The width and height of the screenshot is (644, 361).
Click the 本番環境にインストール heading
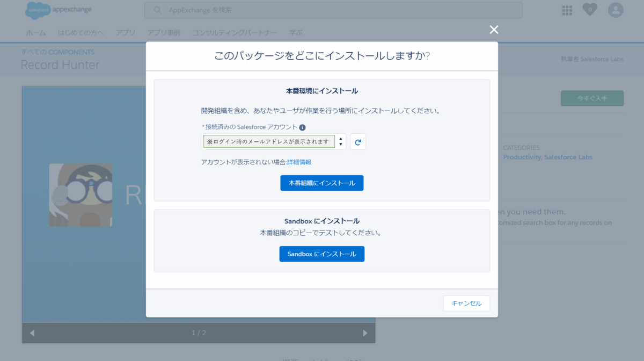pyautogui.click(x=321, y=91)
